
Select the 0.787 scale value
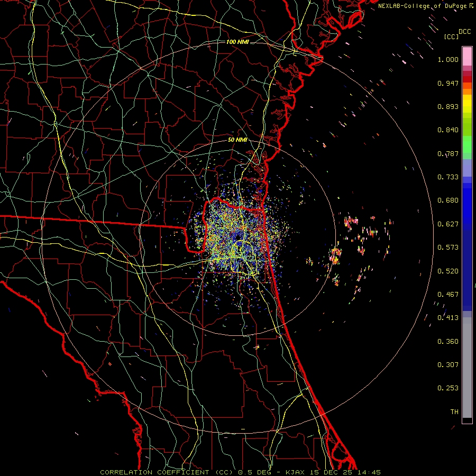click(x=448, y=153)
